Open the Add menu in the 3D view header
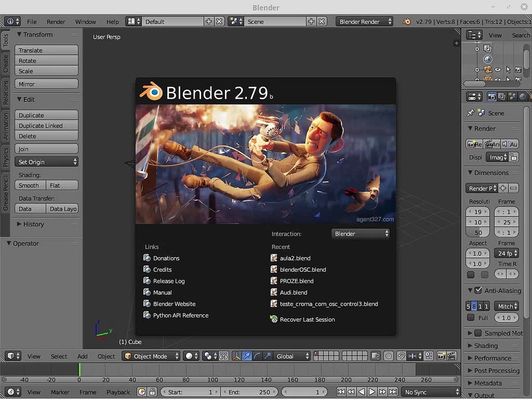Viewport: 532px width, 399px height. pos(83,356)
